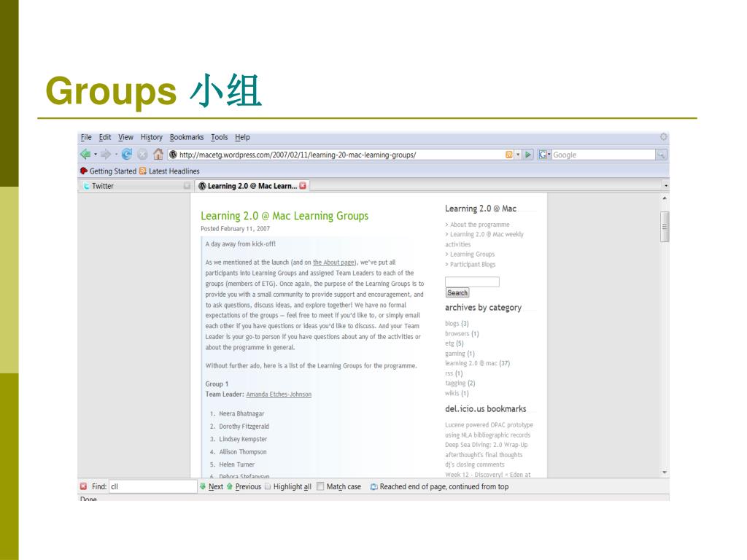Open the list-all-tabs dropdown
Image resolution: width=747 pixels, height=560 pixels.
[x=665, y=186]
